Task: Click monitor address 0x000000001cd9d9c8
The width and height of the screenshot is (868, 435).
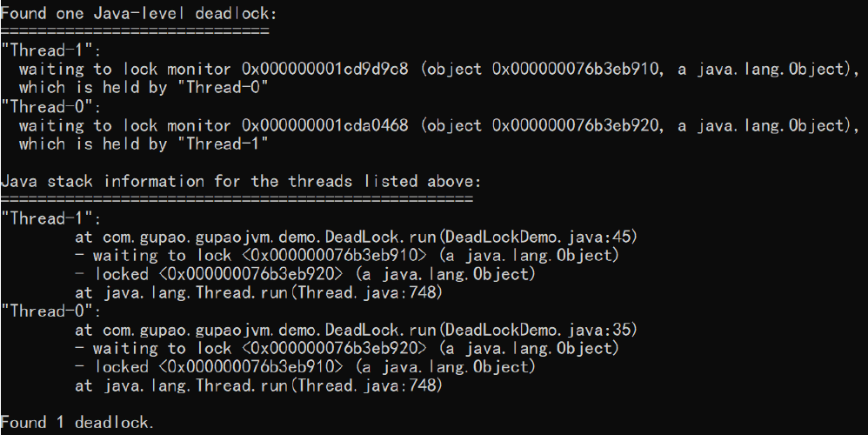Action: pyautogui.click(x=325, y=70)
